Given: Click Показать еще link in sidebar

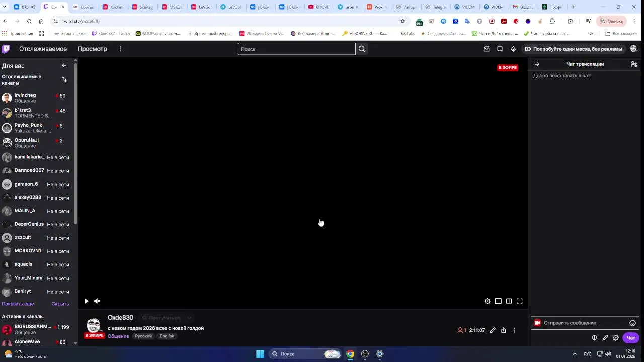Looking at the screenshot, I should [x=18, y=304].
